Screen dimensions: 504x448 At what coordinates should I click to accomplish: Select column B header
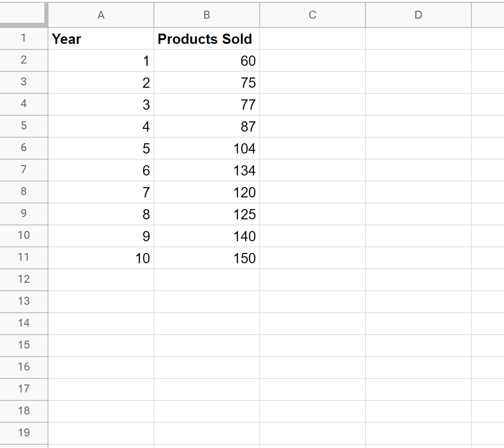(x=207, y=15)
